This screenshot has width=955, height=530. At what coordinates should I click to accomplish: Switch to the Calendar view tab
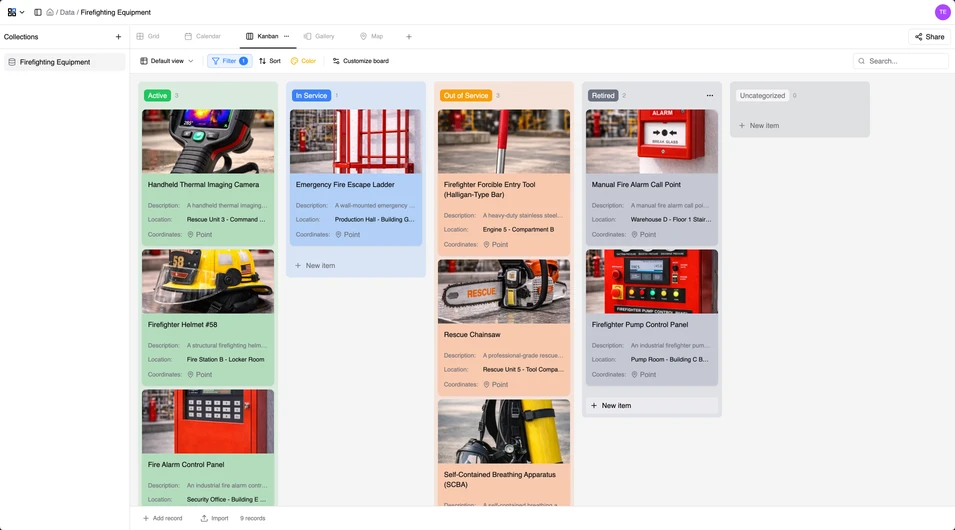pos(203,37)
